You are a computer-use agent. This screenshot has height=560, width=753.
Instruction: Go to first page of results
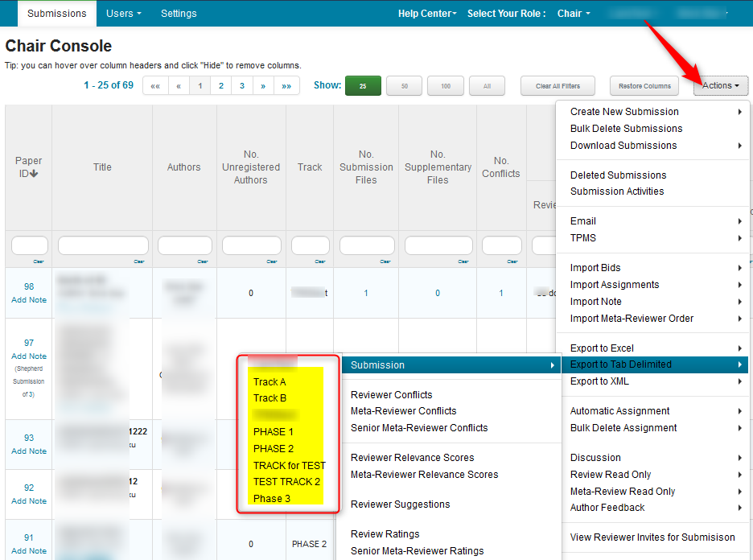155,86
